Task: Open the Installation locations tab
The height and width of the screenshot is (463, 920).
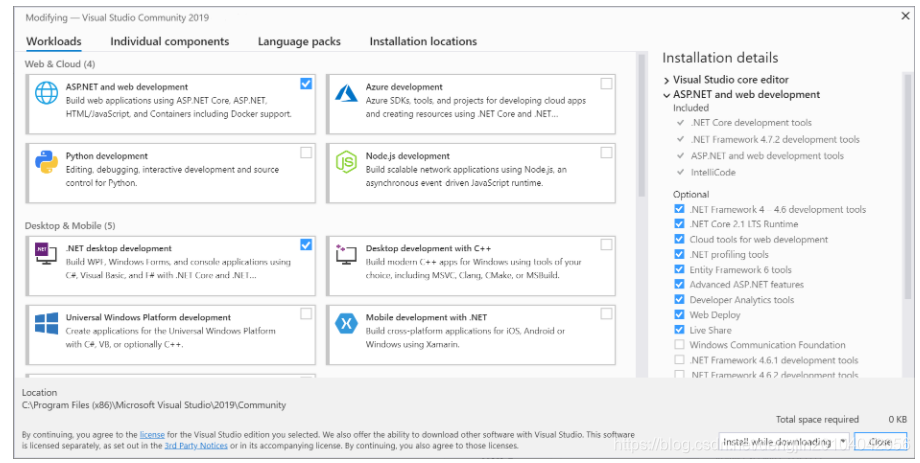Action: [x=423, y=42]
